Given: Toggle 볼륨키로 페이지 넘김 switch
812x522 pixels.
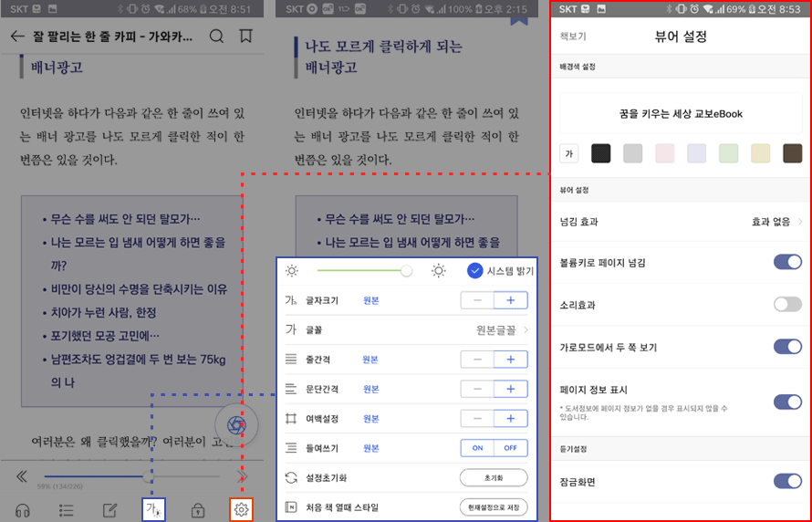Looking at the screenshot, I should click(787, 262).
